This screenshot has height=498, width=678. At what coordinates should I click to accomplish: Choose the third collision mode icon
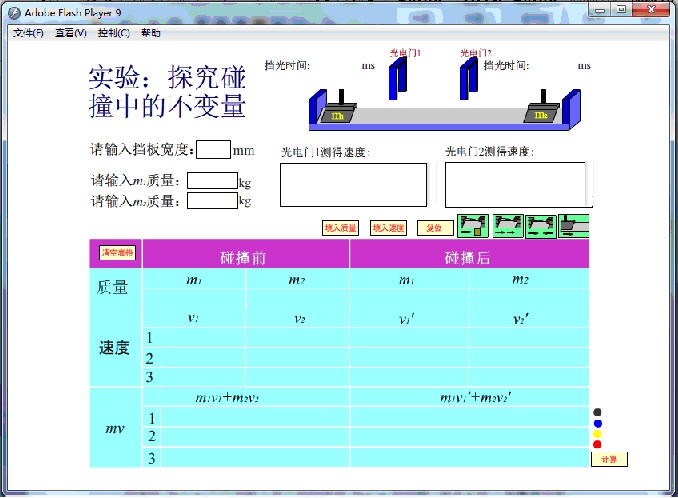541,226
